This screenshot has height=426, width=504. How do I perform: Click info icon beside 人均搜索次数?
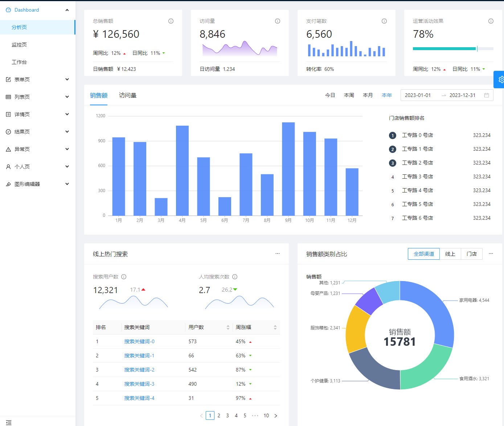click(x=235, y=277)
